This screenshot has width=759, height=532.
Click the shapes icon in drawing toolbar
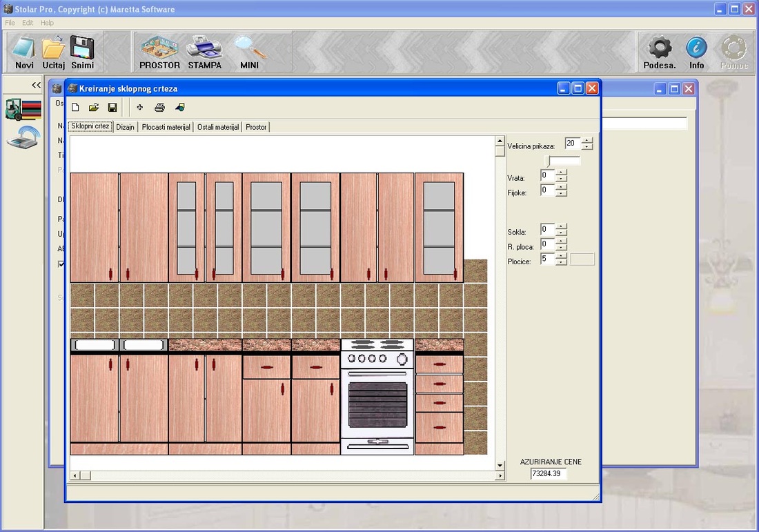180,108
